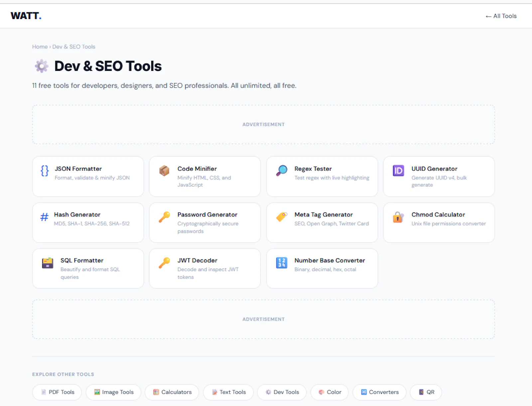Select the Hash Generator title
532x406 pixels.
coord(77,214)
